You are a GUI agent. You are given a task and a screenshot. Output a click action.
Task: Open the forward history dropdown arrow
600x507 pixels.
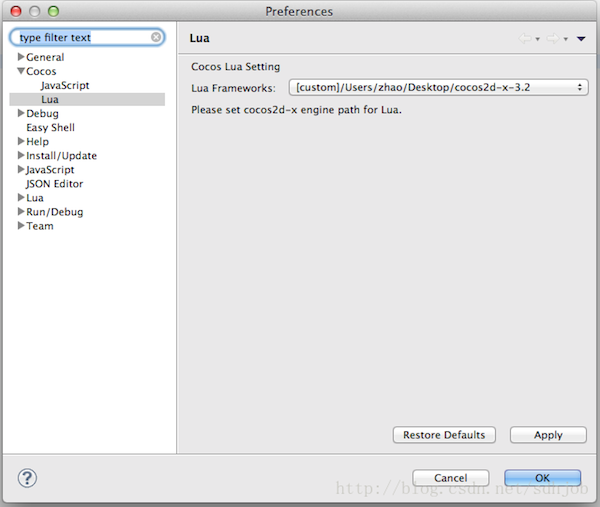point(566,39)
